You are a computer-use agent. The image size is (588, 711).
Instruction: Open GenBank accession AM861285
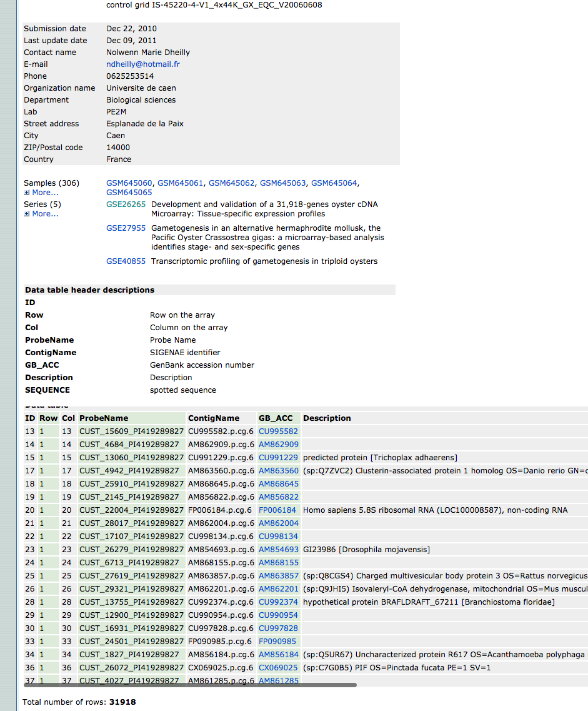click(279, 680)
